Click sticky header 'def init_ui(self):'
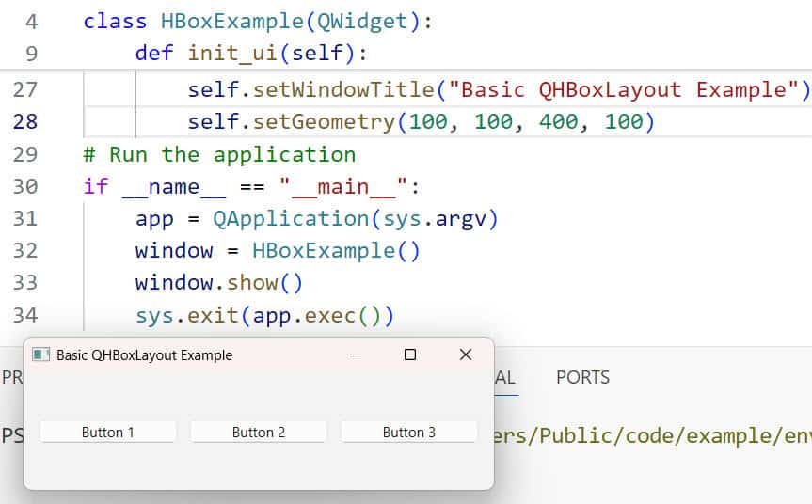Viewport: 812px width, 504px height. coord(251,54)
